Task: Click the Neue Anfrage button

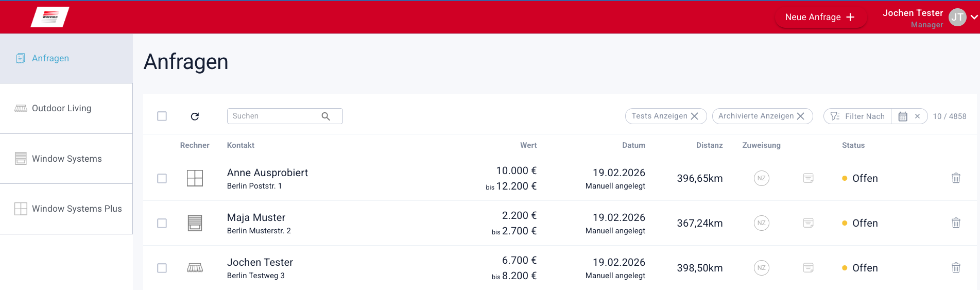Action: [x=820, y=17]
